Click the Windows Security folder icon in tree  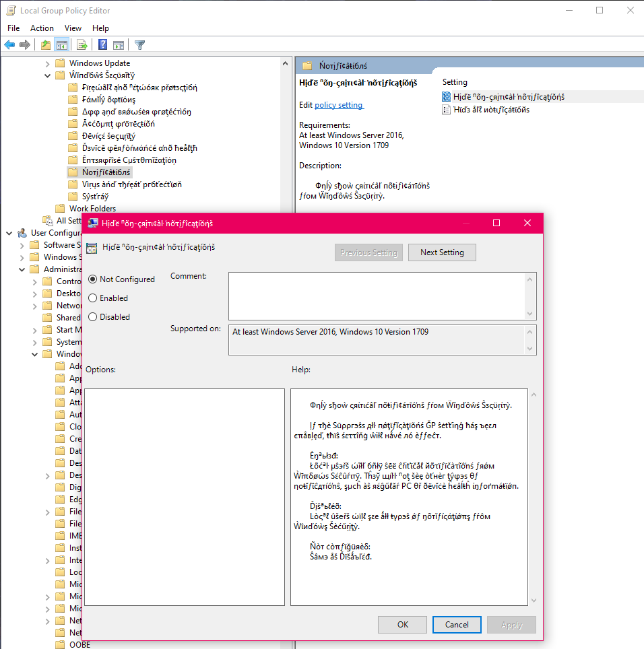(60, 75)
